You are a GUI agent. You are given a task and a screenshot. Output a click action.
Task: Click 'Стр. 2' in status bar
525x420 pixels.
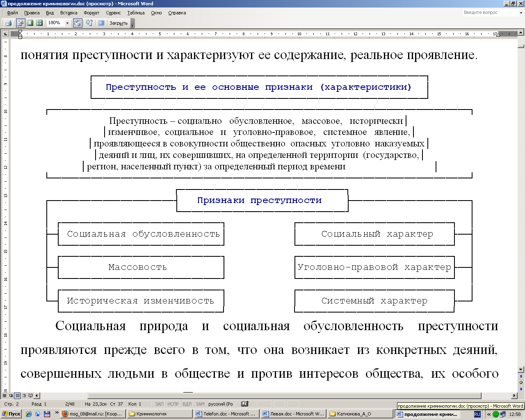coord(11,404)
